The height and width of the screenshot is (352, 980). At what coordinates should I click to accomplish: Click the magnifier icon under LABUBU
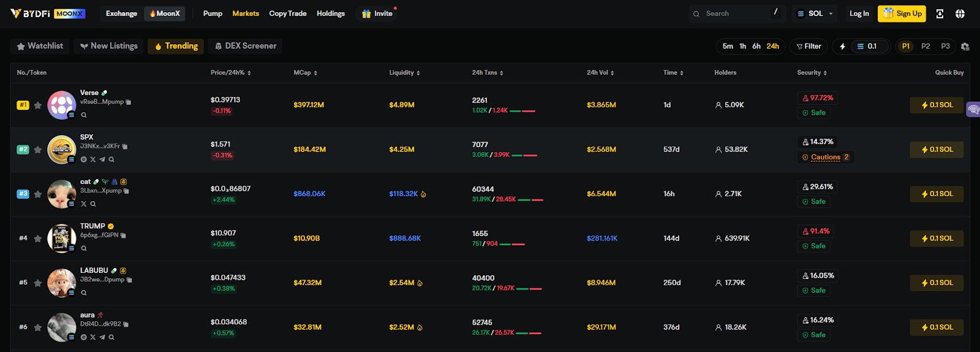[84, 293]
